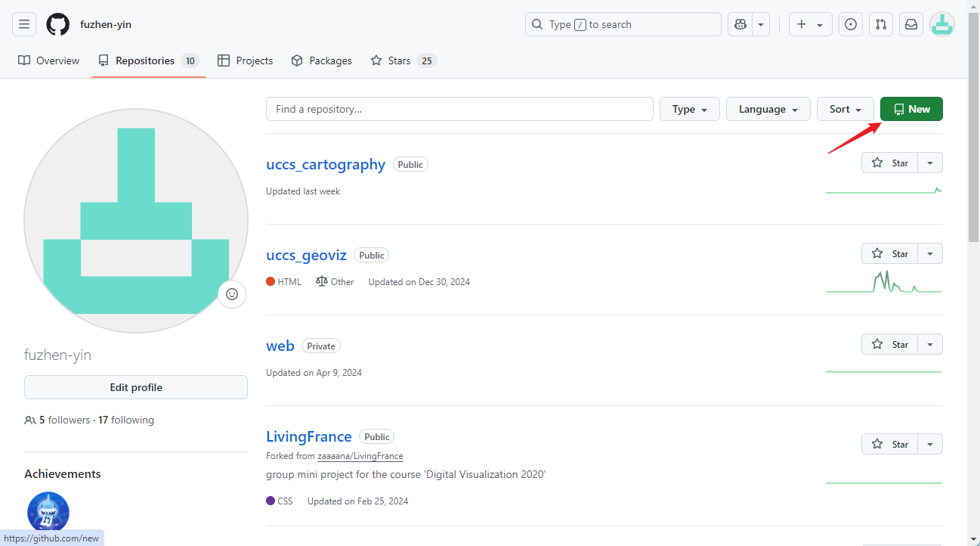Star the LivingFrance repository

(890, 444)
